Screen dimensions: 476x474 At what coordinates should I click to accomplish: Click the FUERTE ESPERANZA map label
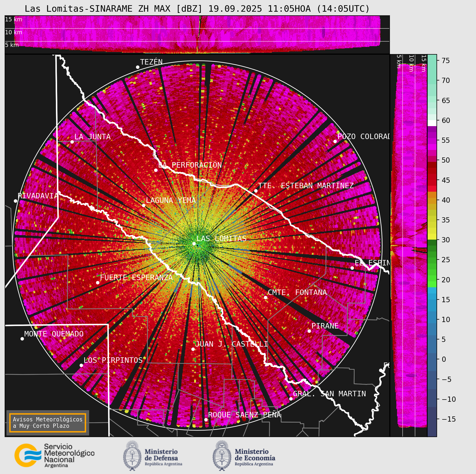[136, 277]
